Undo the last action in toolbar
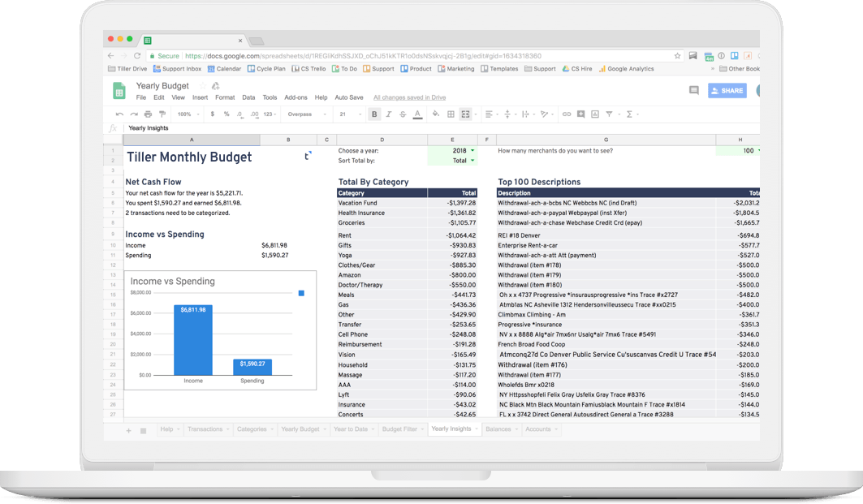Screen dimensions: 863x504 tap(119, 114)
